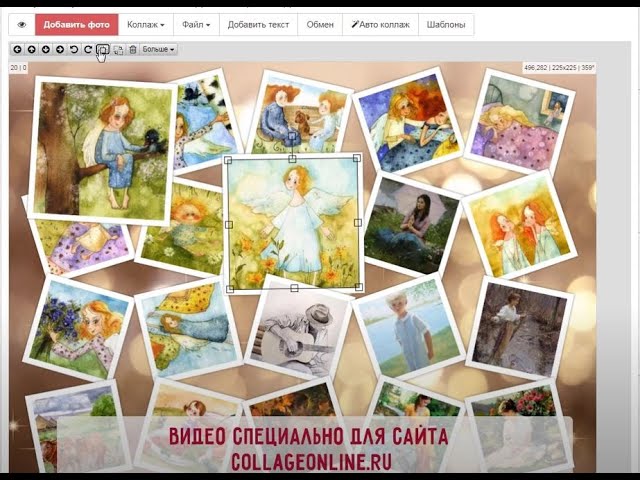This screenshot has width=640, height=480.
Task: Select the children with puppy photo
Action: pos(300,116)
